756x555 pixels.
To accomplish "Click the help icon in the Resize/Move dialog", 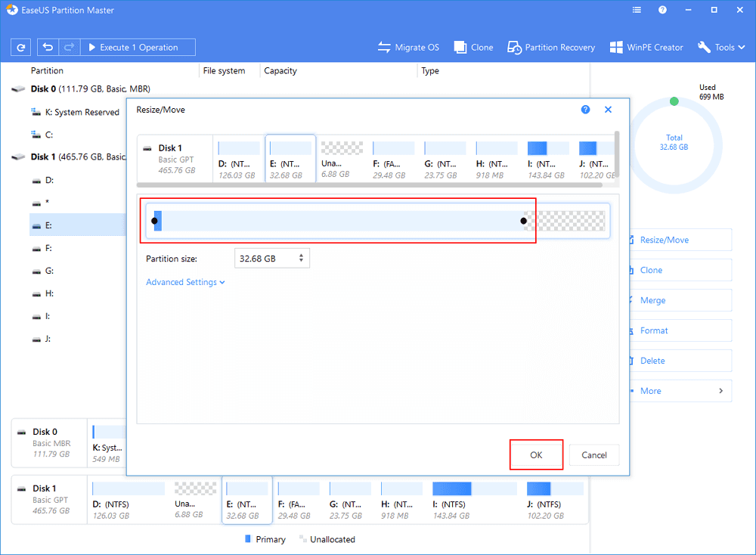I will click(x=585, y=110).
